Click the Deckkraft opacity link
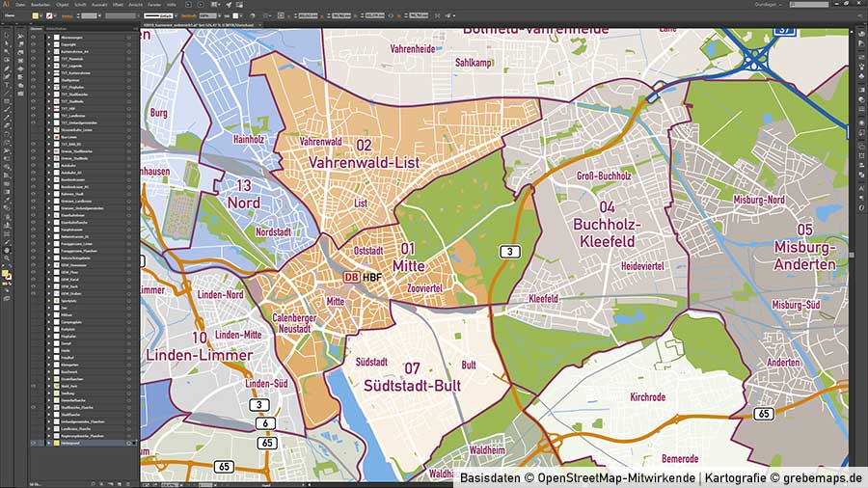This screenshot has height=488, width=868. (188, 16)
